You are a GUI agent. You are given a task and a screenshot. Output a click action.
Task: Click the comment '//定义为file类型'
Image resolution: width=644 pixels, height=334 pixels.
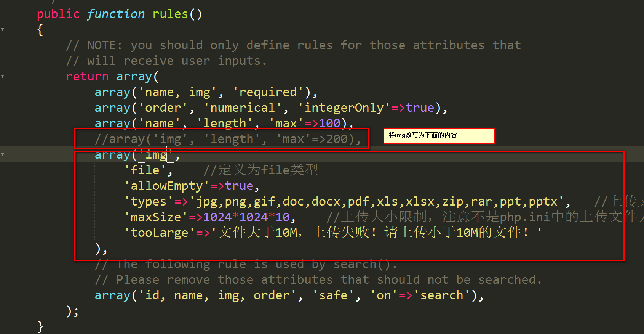pyautogui.click(x=261, y=170)
